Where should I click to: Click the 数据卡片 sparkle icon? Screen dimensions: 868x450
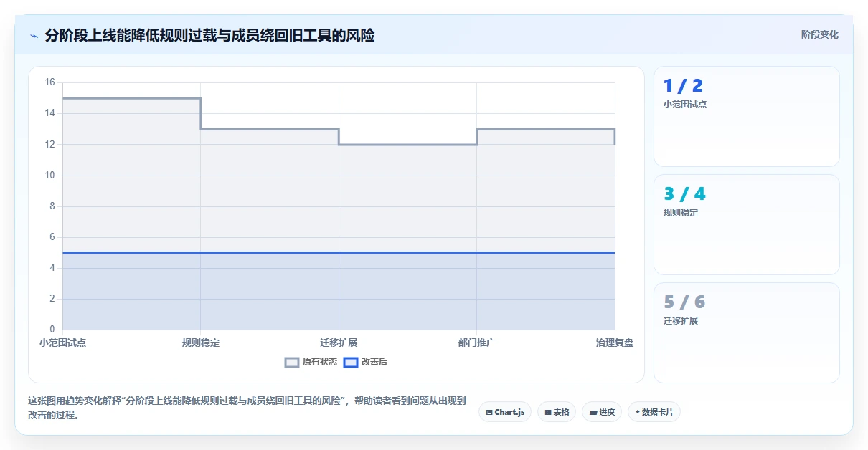tap(637, 412)
